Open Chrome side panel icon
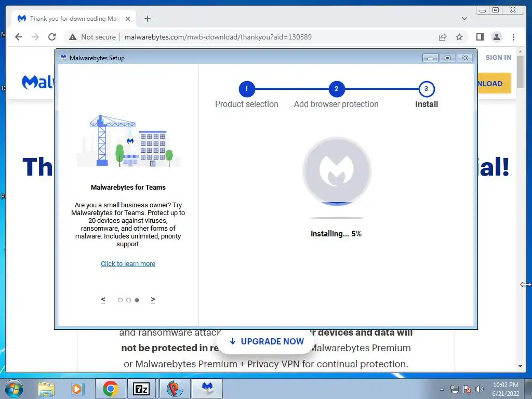The height and width of the screenshot is (399, 532). click(x=480, y=37)
